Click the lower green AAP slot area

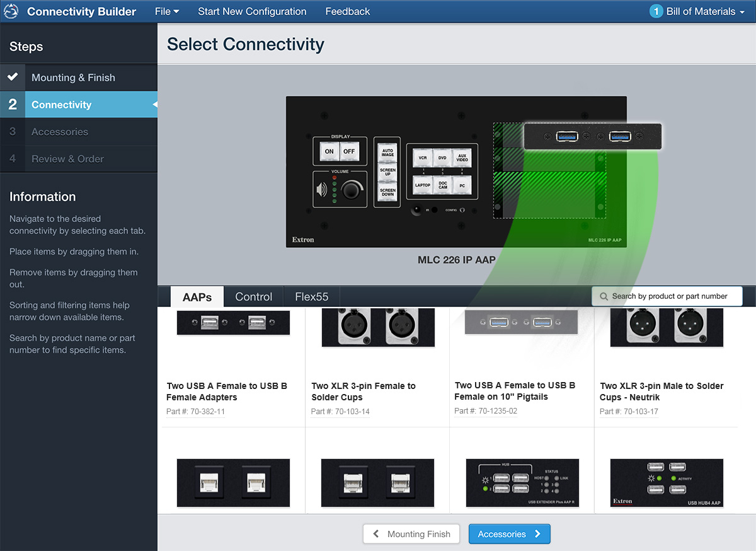(549, 195)
